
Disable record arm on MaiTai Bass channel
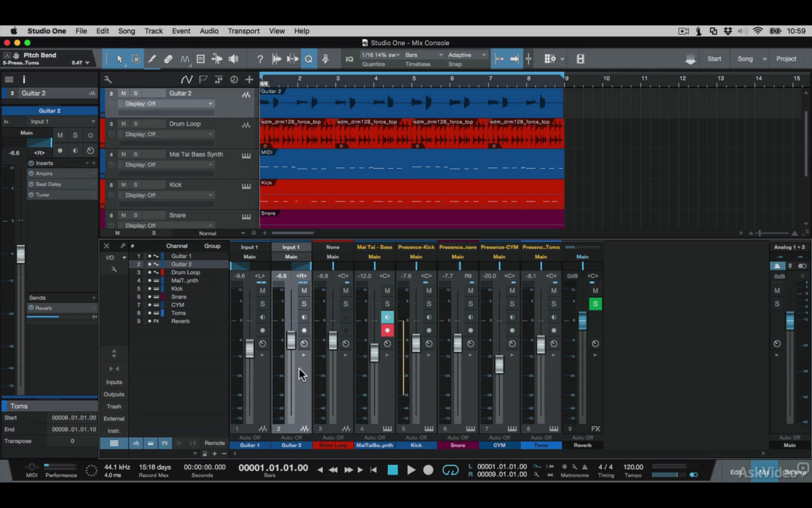387,330
